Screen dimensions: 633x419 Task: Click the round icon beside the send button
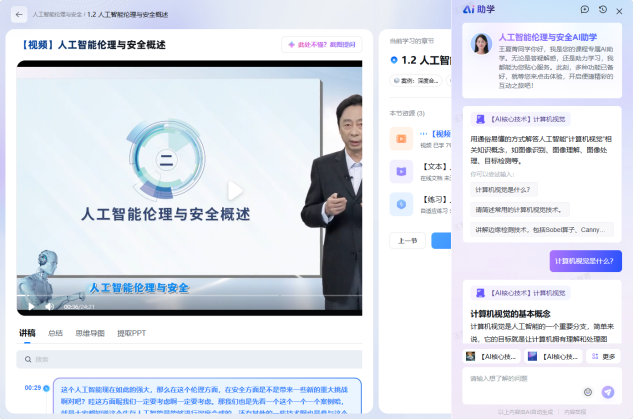588,392
